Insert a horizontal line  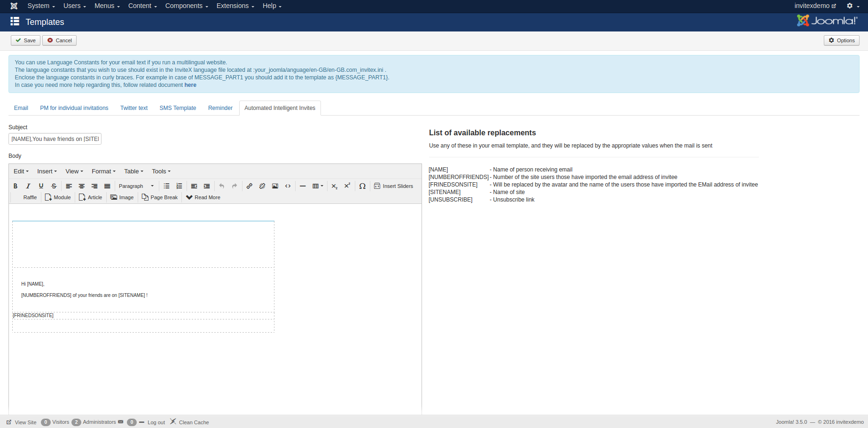[x=303, y=186]
